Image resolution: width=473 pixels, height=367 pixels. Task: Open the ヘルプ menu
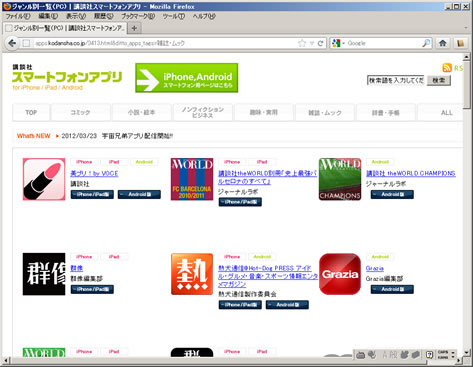click(x=204, y=16)
